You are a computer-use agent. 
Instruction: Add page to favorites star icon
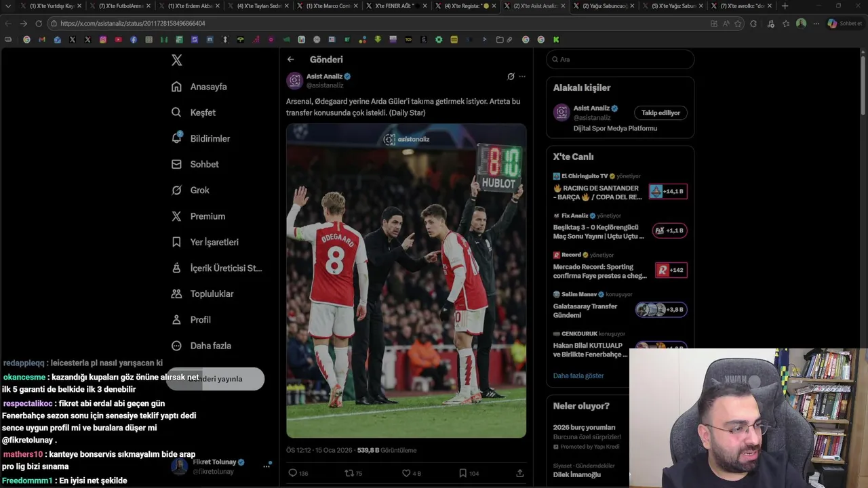click(738, 23)
